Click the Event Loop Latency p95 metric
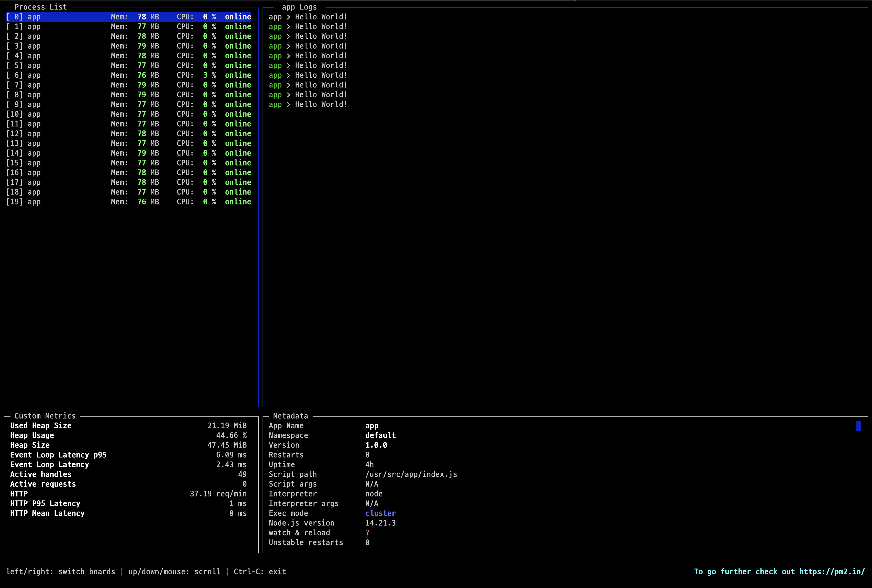This screenshot has height=588, width=872. pos(58,455)
